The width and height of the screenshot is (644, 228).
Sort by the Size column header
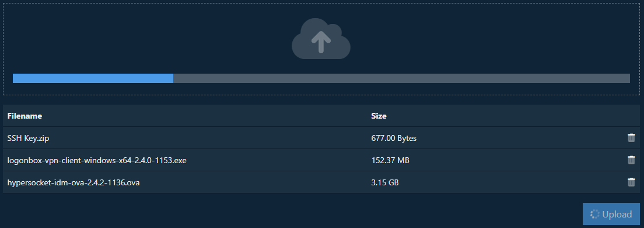[379, 116]
